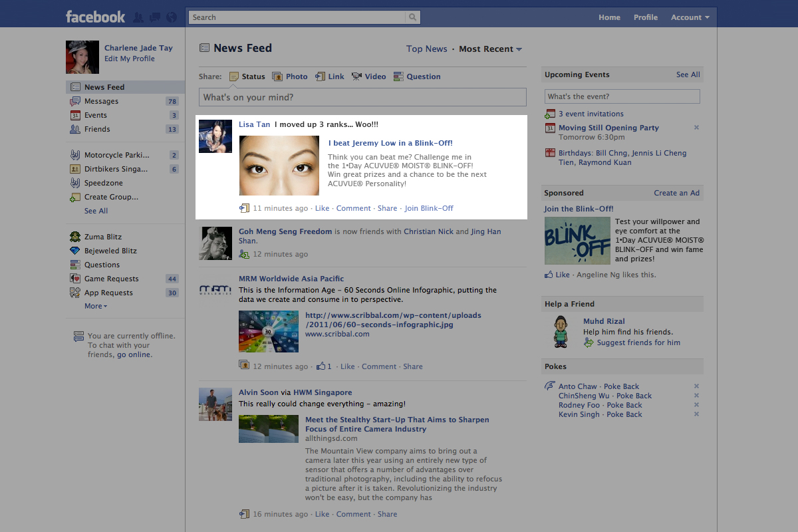The height and width of the screenshot is (532, 798).
Task: Open infographic thumbnail in MRM post
Action: tap(269, 331)
